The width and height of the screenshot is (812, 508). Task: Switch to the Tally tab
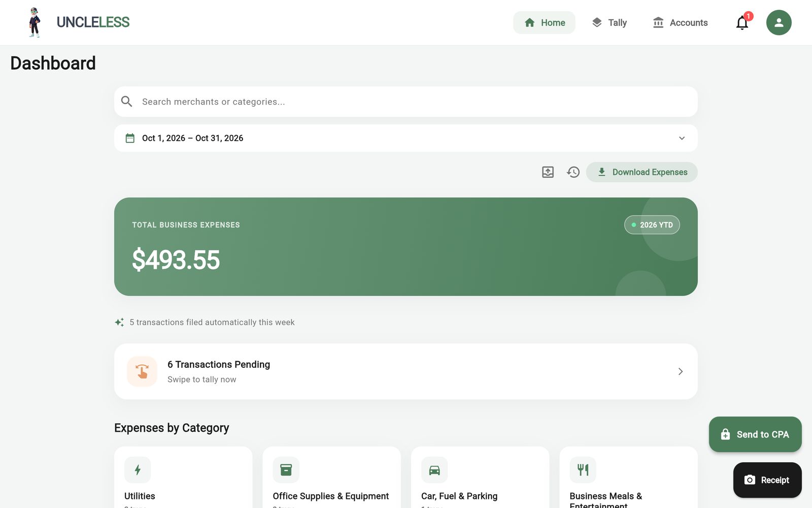[610, 23]
